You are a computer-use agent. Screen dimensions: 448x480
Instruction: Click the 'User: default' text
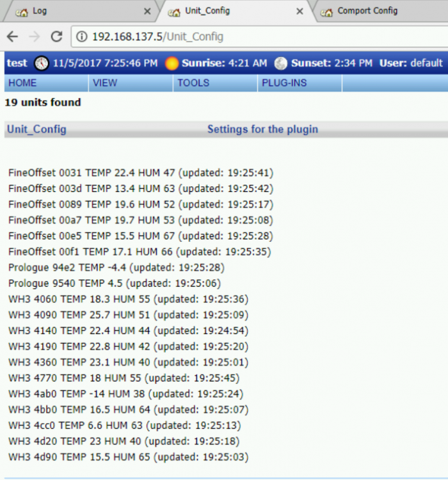coord(411,63)
